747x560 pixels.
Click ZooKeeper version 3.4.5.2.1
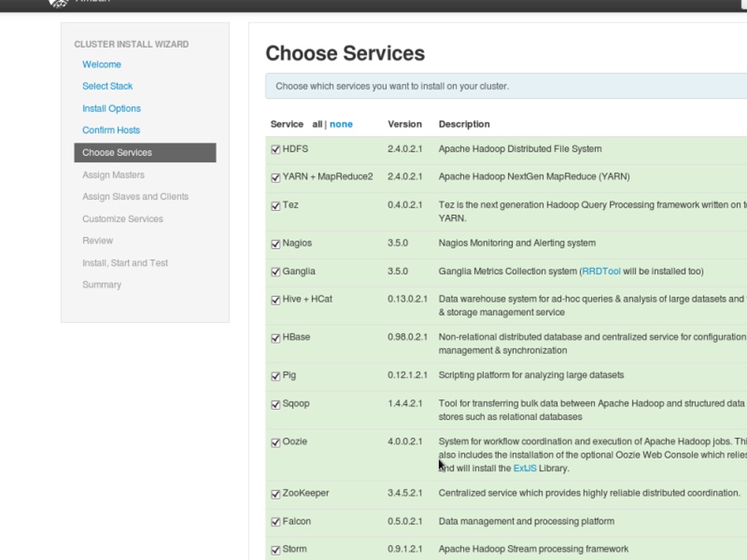coord(405,493)
